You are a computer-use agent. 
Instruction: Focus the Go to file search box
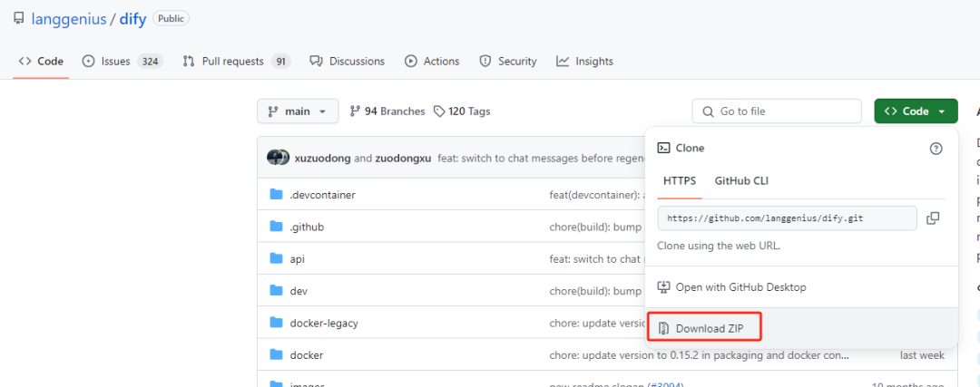click(777, 111)
